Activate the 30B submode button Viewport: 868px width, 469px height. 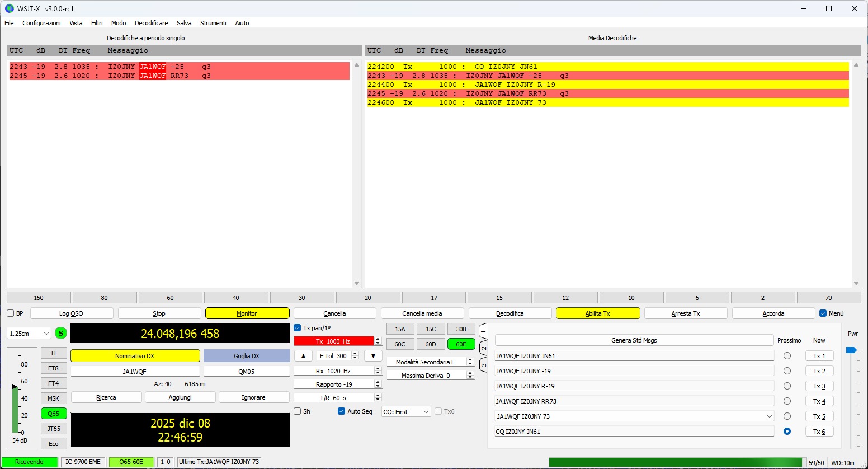(461, 329)
